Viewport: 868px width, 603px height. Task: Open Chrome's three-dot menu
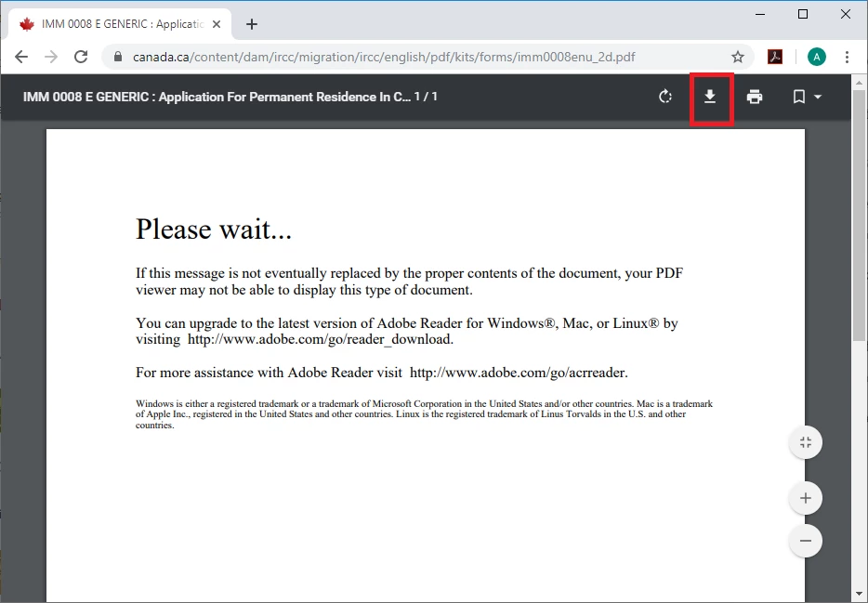(847, 57)
